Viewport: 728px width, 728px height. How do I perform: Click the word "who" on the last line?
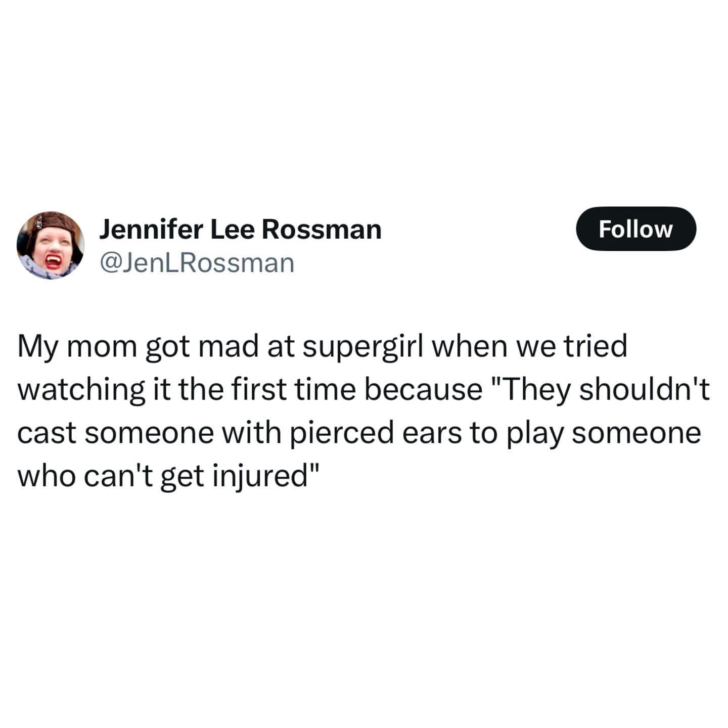(46, 477)
